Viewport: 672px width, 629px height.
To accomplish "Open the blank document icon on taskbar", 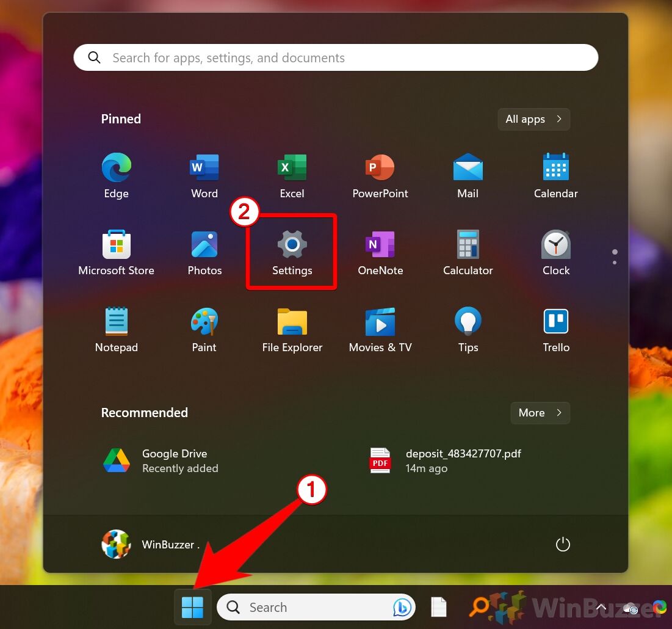I will pyautogui.click(x=438, y=607).
